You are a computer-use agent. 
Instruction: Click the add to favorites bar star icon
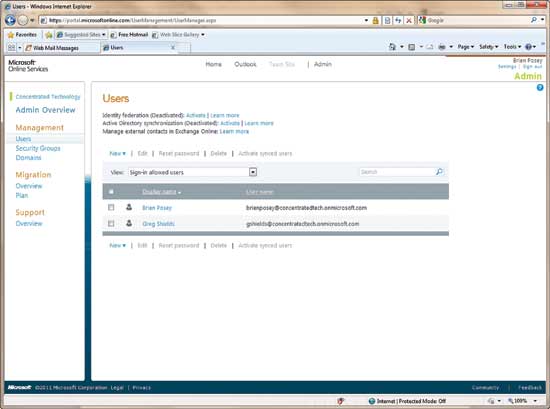click(x=49, y=35)
